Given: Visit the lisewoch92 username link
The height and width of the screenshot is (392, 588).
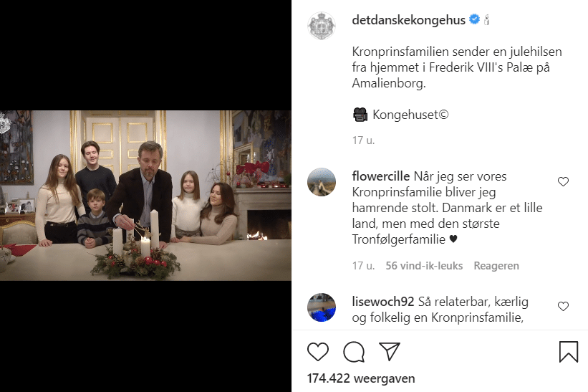Looking at the screenshot, I should coord(383,302).
